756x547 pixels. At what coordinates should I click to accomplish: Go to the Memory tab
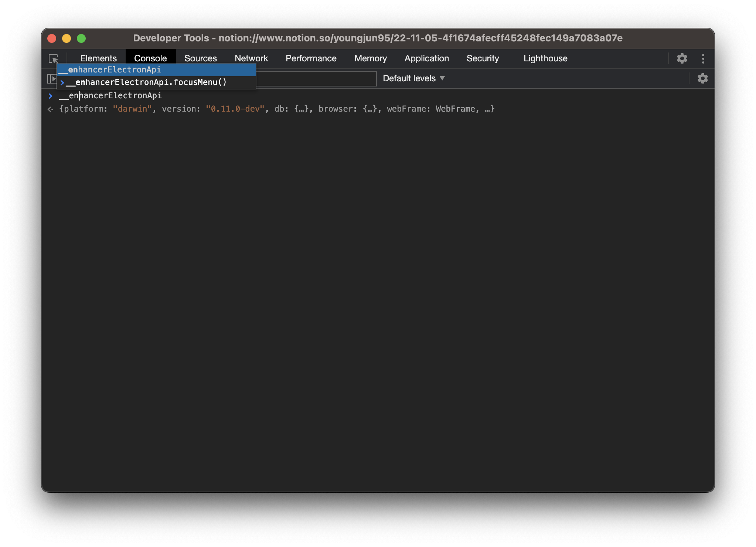point(370,58)
